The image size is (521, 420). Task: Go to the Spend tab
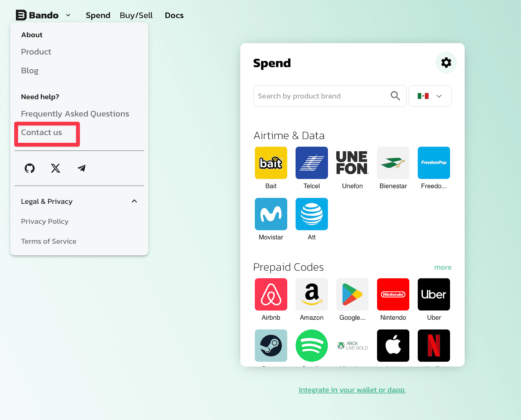[x=98, y=15]
